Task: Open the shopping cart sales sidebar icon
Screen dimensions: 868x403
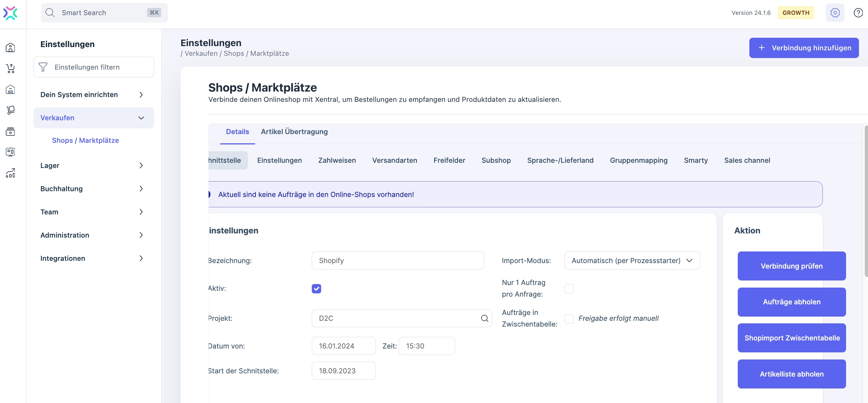Action: [x=10, y=68]
